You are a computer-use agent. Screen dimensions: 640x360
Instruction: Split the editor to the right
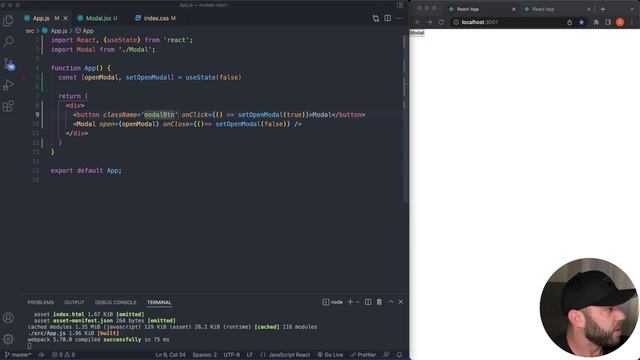387,18
